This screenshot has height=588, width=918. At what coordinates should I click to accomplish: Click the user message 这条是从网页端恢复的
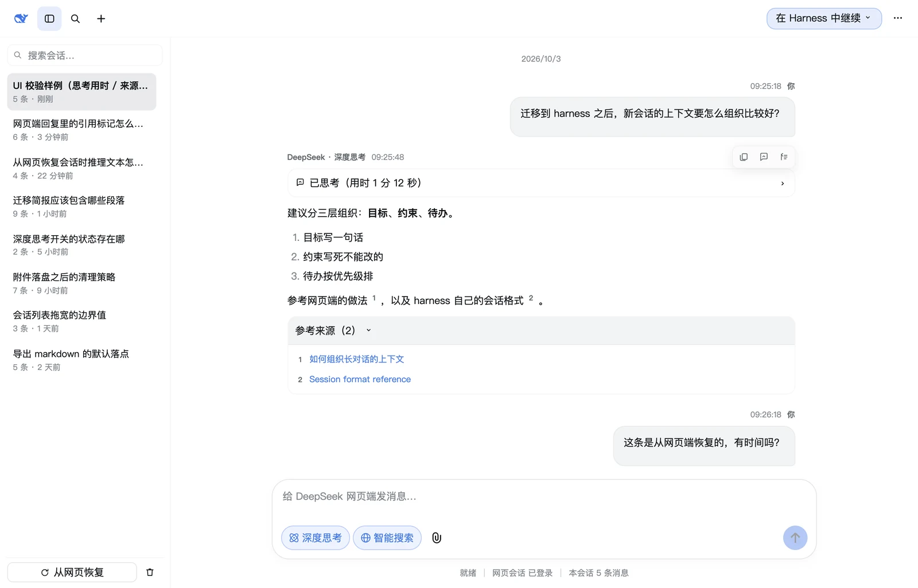point(704,445)
